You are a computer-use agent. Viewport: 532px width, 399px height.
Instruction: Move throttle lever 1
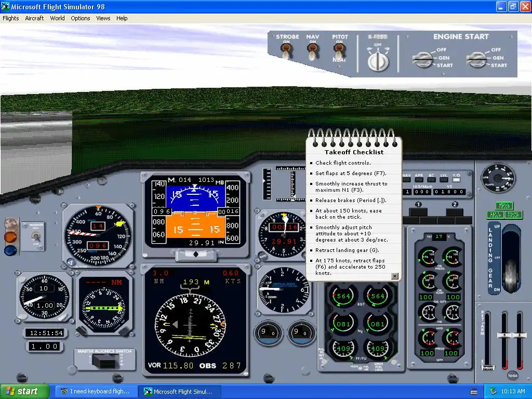pos(504,335)
